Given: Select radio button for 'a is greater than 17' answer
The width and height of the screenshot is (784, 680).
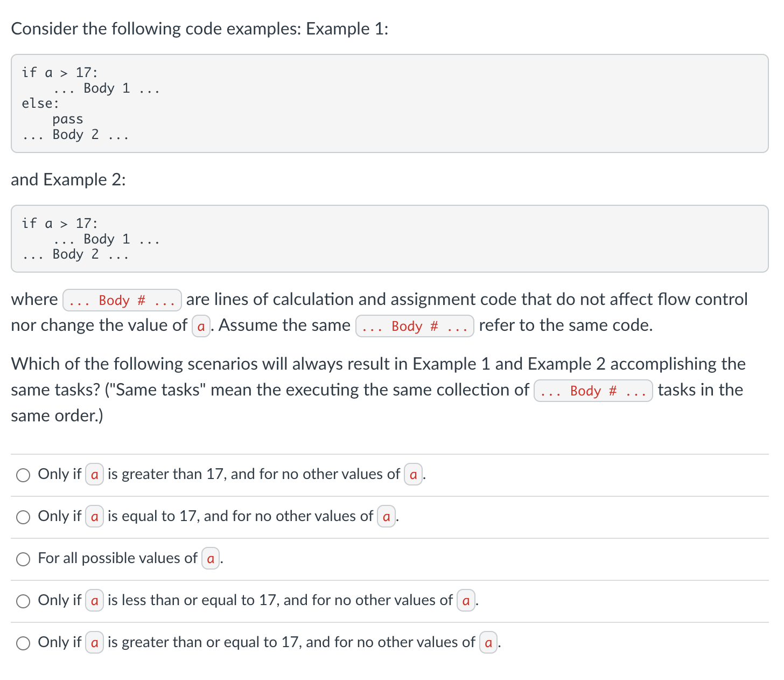Looking at the screenshot, I should coord(23,475).
